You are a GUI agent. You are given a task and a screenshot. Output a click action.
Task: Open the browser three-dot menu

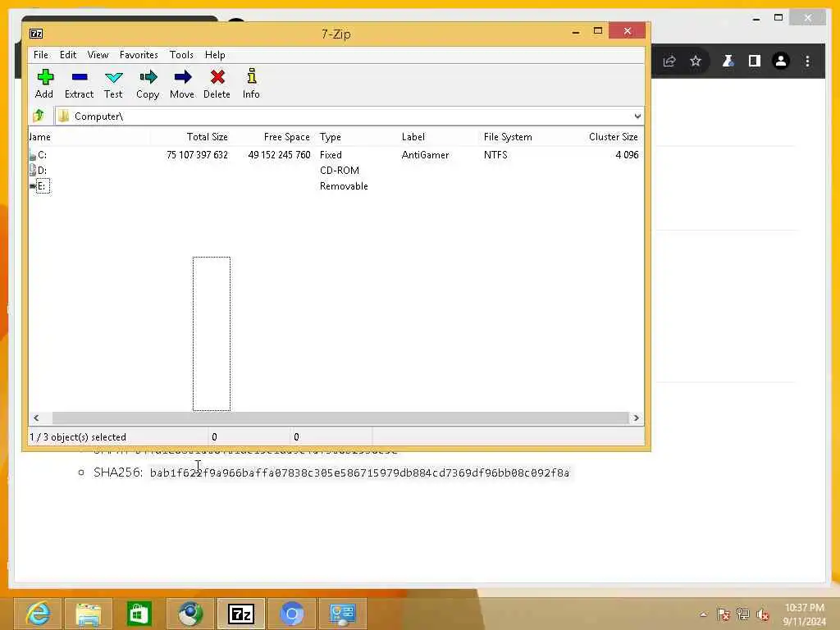point(808,61)
